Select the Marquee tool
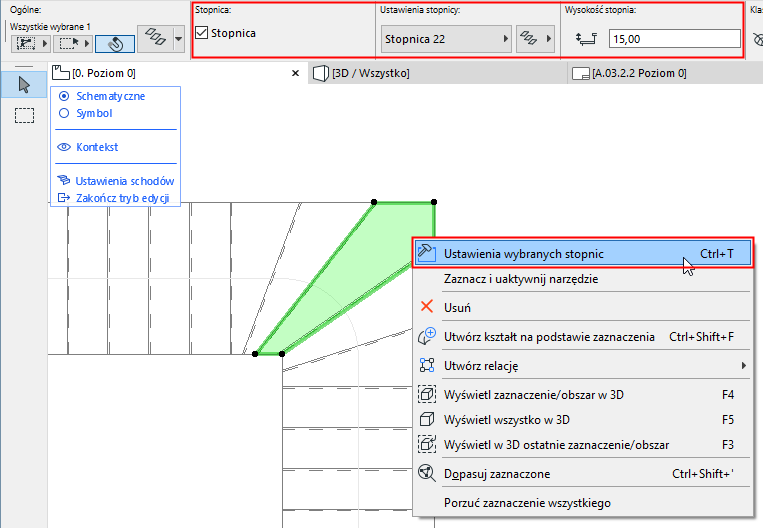763x528 pixels. tap(24, 115)
